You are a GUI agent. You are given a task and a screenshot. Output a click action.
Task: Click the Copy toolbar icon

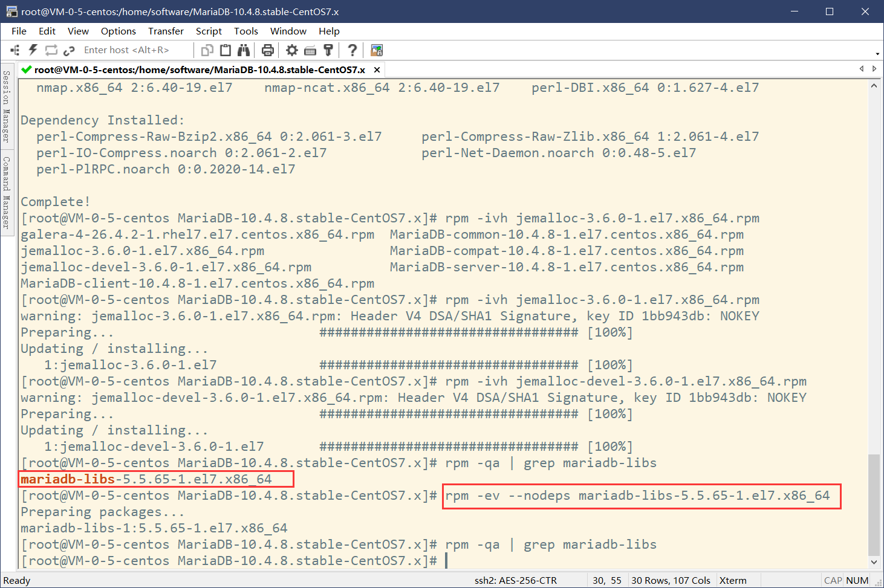pos(207,50)
